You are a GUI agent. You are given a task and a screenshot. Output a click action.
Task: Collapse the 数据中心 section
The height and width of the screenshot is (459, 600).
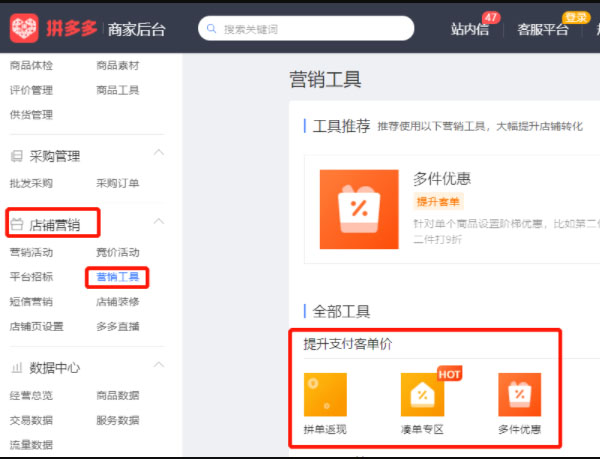[159, 365]
